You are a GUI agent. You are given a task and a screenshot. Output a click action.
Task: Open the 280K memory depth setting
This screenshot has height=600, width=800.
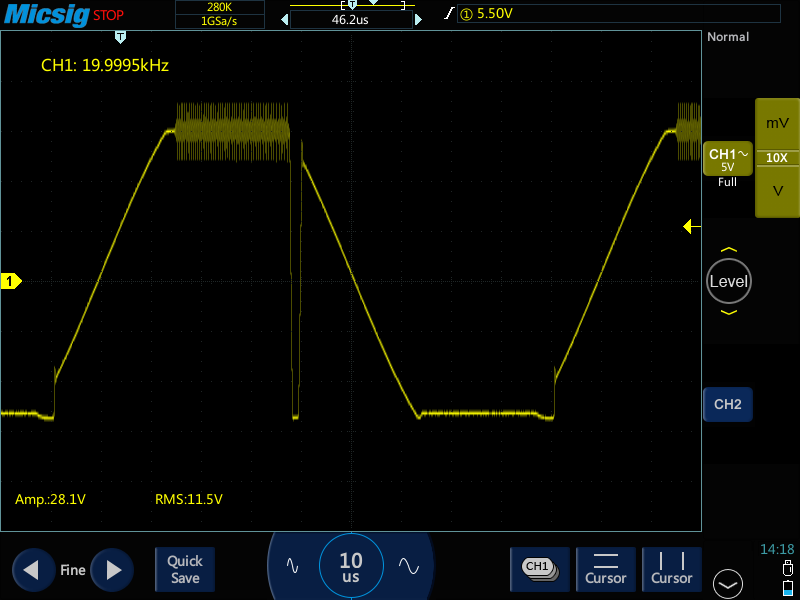(x=219, y=7)
